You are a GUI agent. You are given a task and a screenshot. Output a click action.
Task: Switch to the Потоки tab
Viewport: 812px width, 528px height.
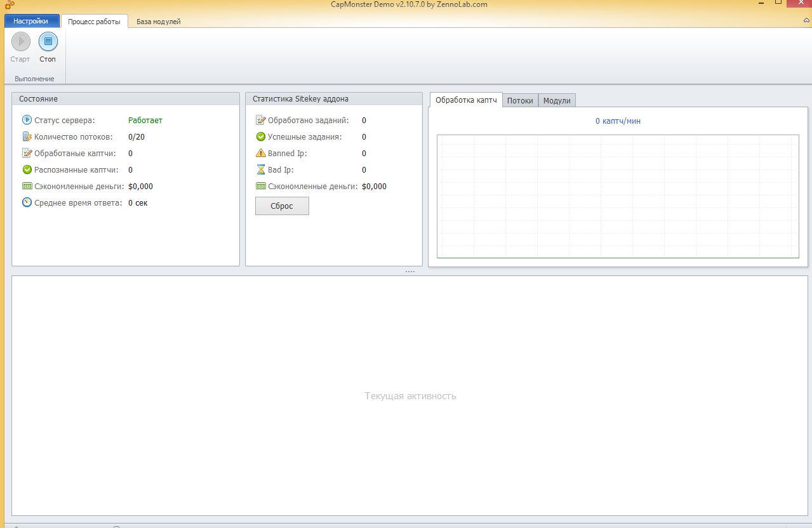[520, 100]
